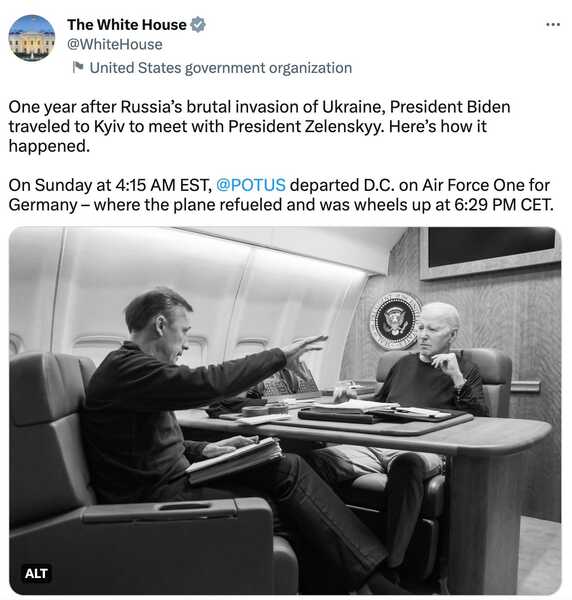The image size is (572, 600).
Task: Open the @WhiteHouse handle
Action: (115, 44)
